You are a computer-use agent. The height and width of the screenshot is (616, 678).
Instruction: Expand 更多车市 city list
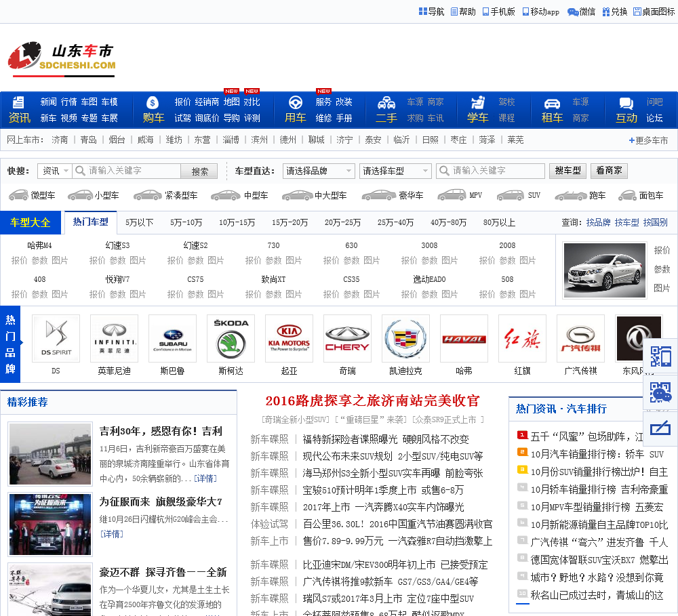pos(648,140)
